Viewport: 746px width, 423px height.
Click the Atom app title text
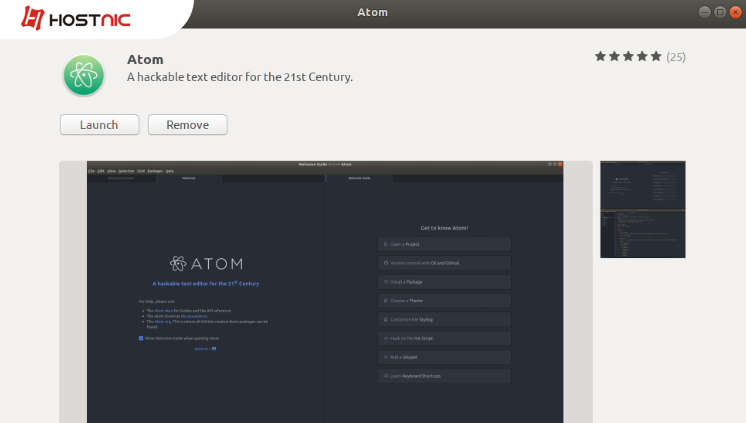click(x=145, y=59)
